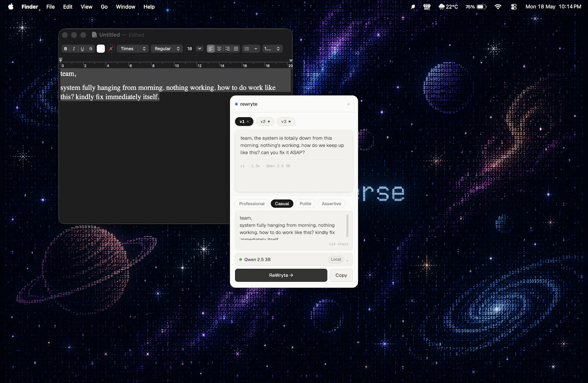Open the line spacing dropdown
Screen dimensions: 588x383
[272, 49]
